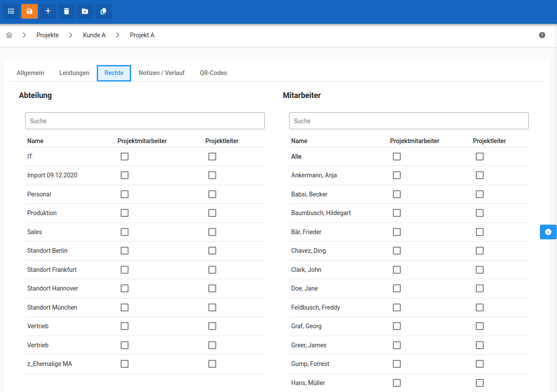Click the copy/duplicate icon

pyautogui.click(x=103, y=11)
